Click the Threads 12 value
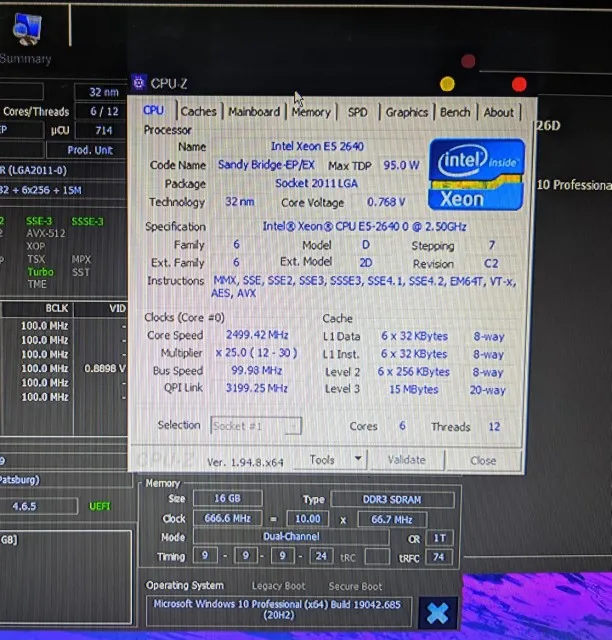Image resolution: width=612 pixels, height=640 pixels. tap(494, 427)
